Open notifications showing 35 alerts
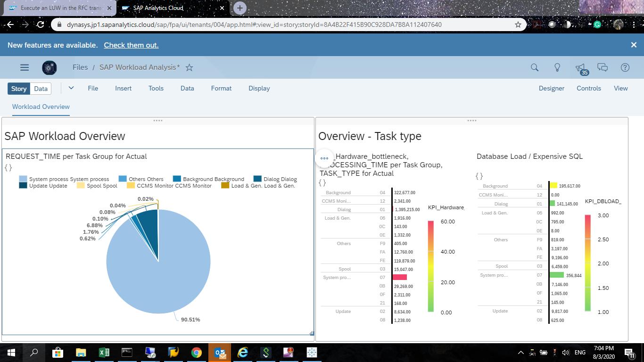Image resolution: width=644 pixels, height=362 pixels. point(579,67)
